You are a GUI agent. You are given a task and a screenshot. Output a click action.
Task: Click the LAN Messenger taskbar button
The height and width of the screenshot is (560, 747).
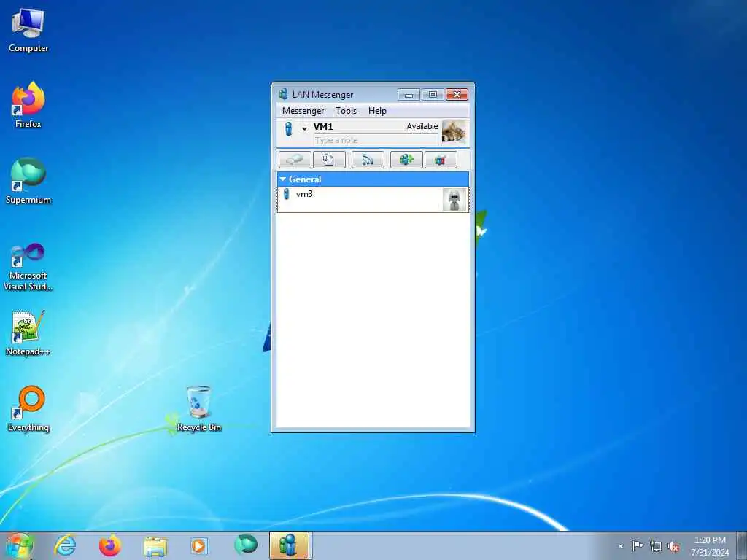tap(290, 545)
